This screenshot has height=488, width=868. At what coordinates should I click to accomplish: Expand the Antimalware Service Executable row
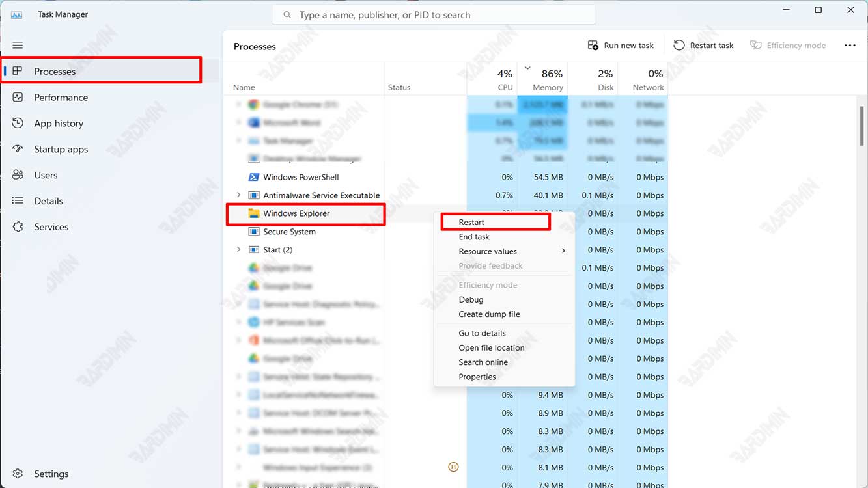click(x=238, y=195)
